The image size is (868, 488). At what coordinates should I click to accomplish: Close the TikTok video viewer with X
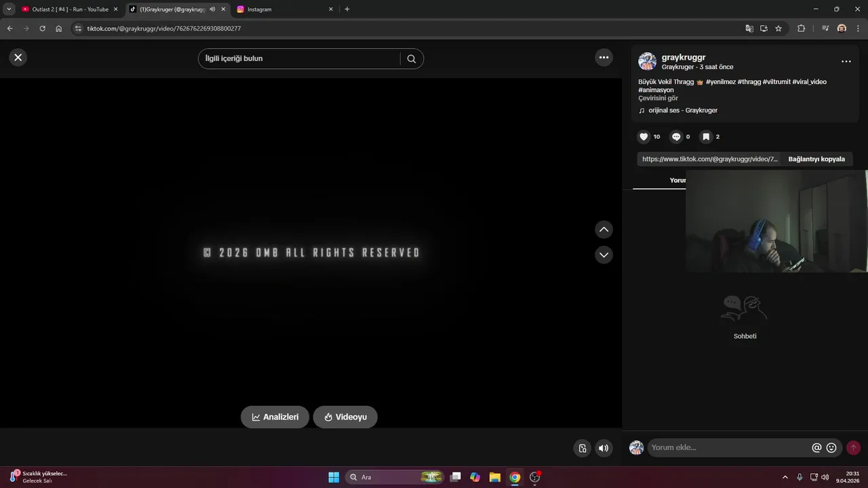[x=18, y=58]
